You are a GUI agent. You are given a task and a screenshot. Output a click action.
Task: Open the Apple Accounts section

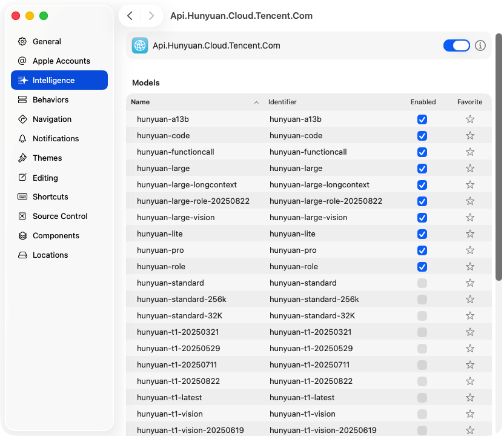click(59, 61)
